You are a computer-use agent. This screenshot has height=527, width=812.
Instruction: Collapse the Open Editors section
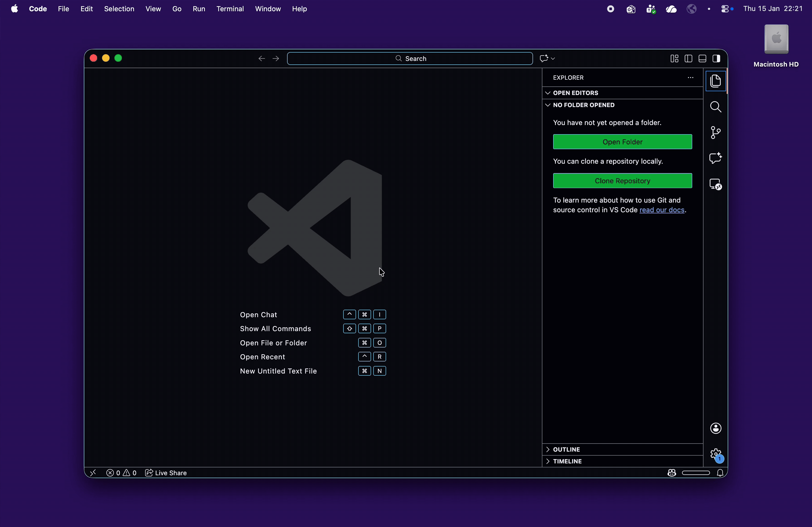tap(575, 93)
